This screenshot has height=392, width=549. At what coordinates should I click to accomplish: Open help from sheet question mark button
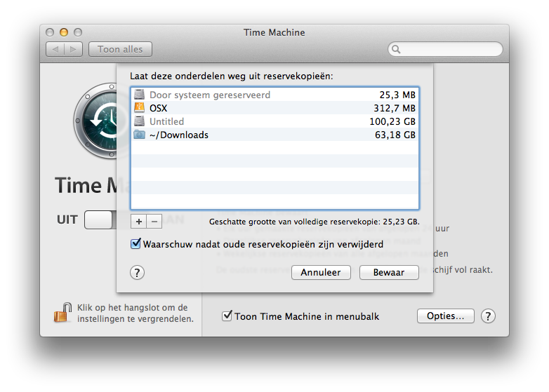138,272
